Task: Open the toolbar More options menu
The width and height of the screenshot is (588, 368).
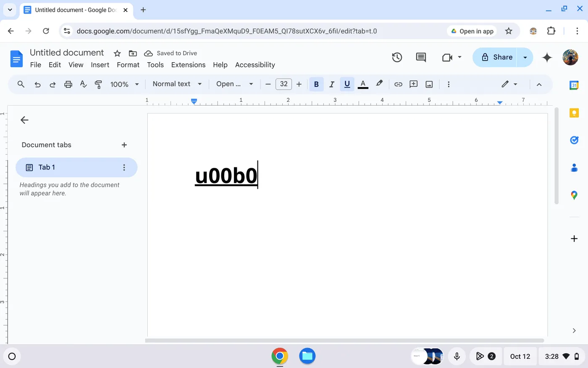Action: pyautogui.click(x=449, y=84)
